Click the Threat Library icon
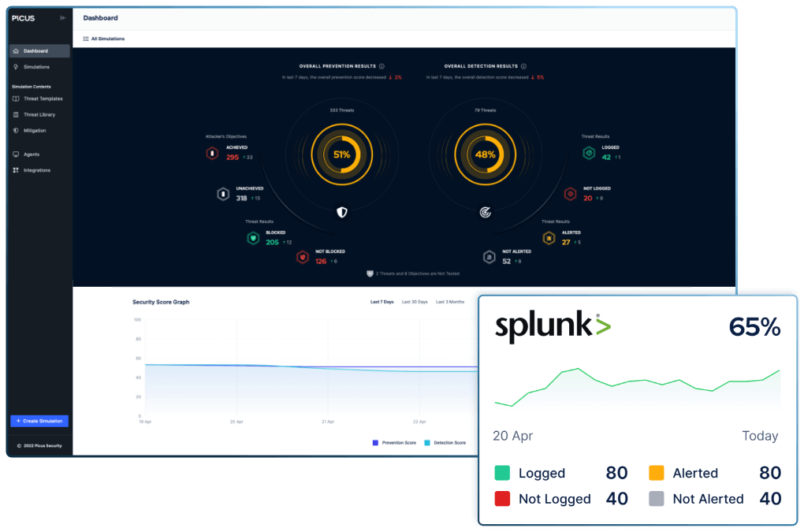Image resolution: width=804 pixels, height=532 pixels. (16, 114)
